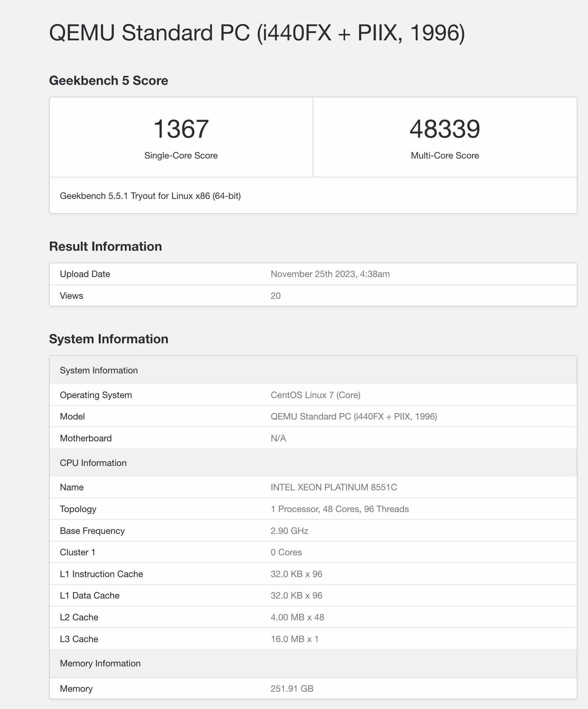Viewport: 588px width, 709px height.
Task: Click the 'Topology' row label
Action: (78, 509)
